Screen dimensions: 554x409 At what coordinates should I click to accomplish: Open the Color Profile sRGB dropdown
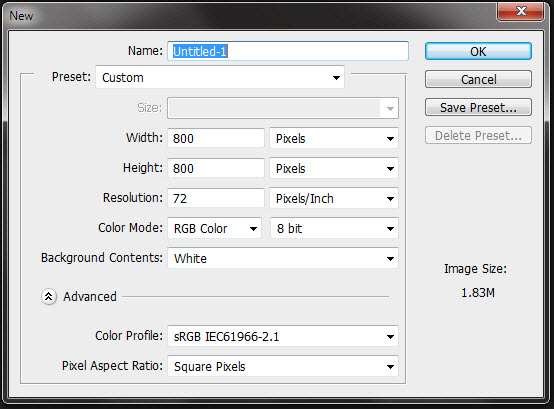click(283, 336)
